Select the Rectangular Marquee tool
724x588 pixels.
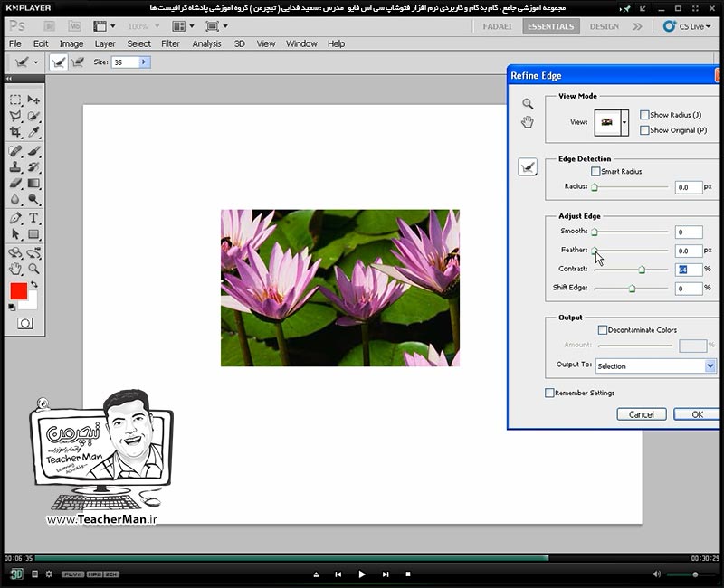15,100
